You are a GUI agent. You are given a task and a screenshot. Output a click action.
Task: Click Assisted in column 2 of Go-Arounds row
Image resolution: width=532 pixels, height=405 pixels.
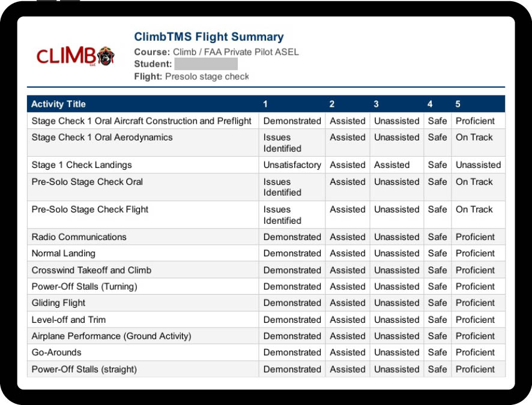(348, 352)
